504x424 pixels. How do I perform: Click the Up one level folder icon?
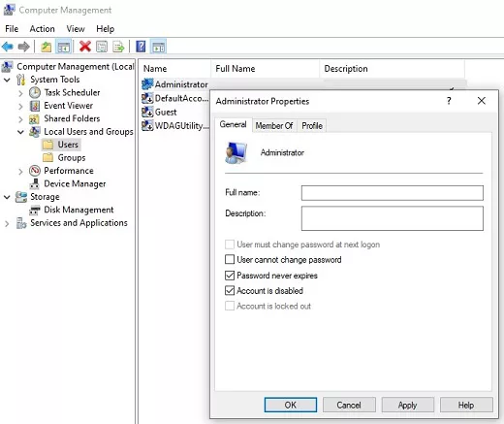coord(47,47)
